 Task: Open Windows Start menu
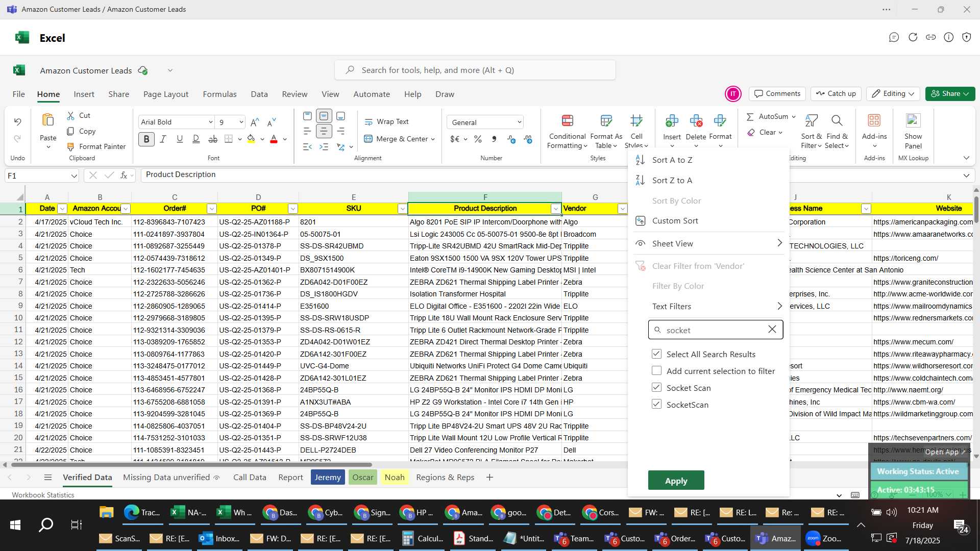15,525
